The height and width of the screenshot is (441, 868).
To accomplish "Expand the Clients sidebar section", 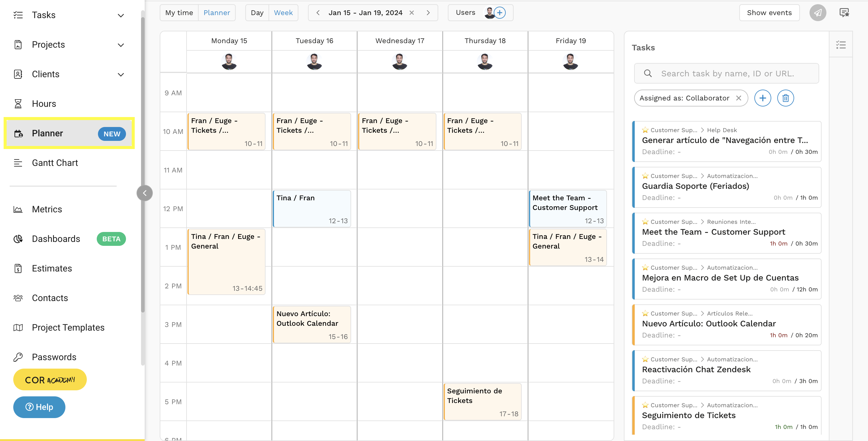I will tap(121, 75).
